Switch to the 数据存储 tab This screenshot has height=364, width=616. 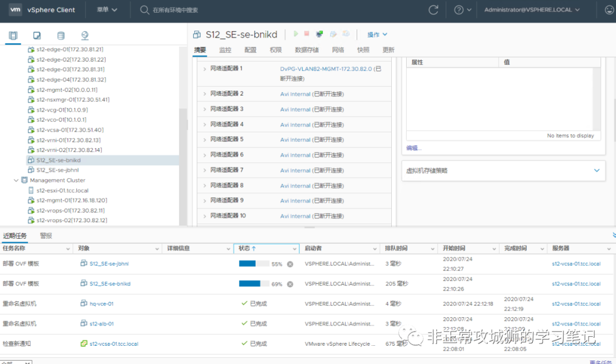pyautogui.click(x=307, y=50)
